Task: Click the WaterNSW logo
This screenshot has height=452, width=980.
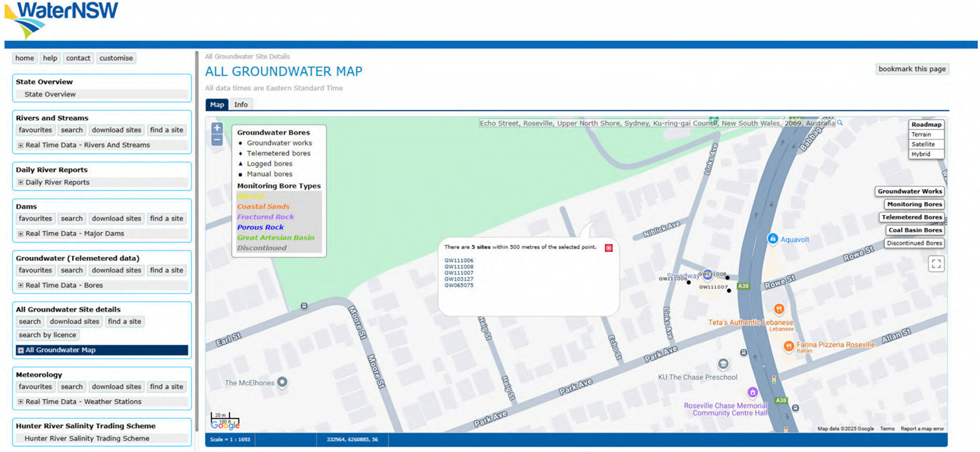Action: (x=62, y=19)
